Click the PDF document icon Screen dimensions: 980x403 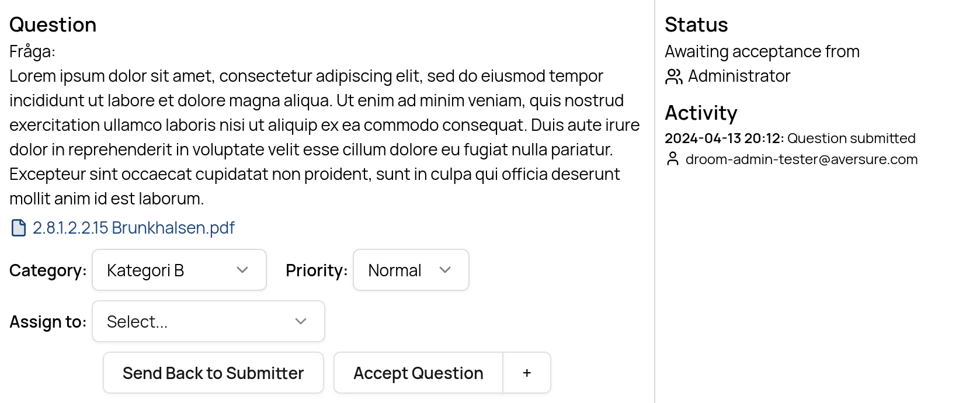pos(19,228)
